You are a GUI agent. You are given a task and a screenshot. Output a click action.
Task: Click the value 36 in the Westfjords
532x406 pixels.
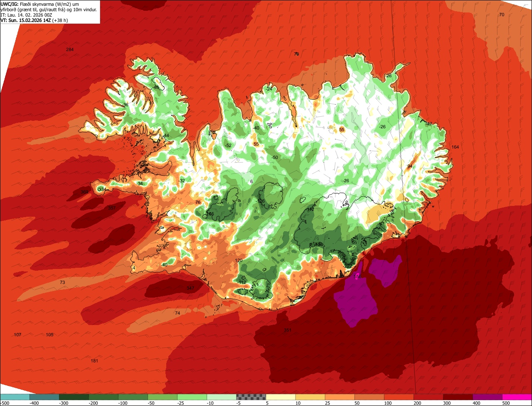click(x=126, y=105)
